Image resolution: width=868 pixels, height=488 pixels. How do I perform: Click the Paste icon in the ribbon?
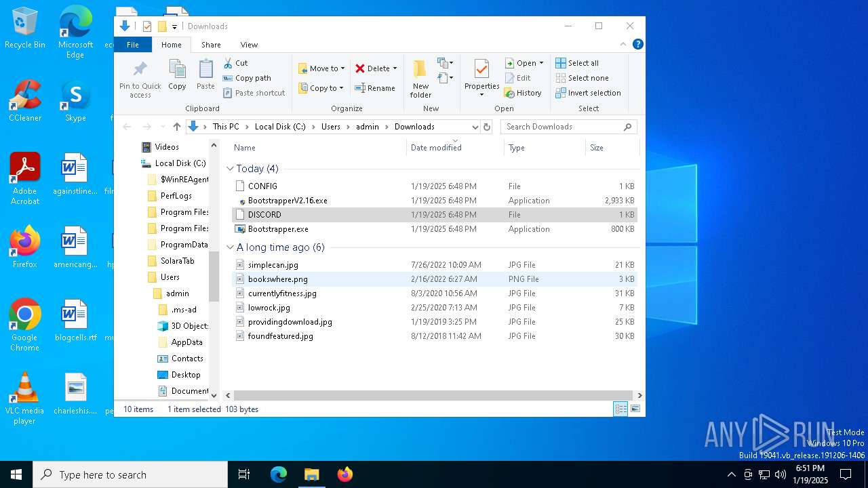[x=205, y=69]
